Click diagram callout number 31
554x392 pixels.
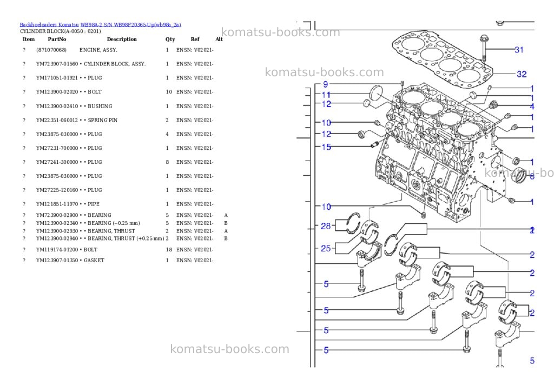(x=519, y=50)
